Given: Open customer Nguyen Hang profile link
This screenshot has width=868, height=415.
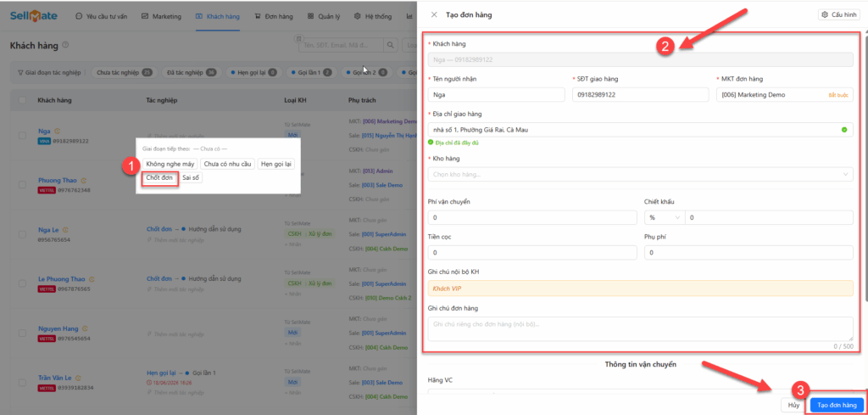Looking at the screenshot, I should [x=58, y=328].
